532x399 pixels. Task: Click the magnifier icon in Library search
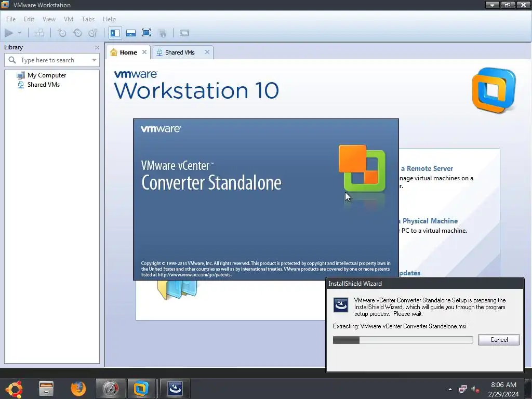click(x=12, y=60)
